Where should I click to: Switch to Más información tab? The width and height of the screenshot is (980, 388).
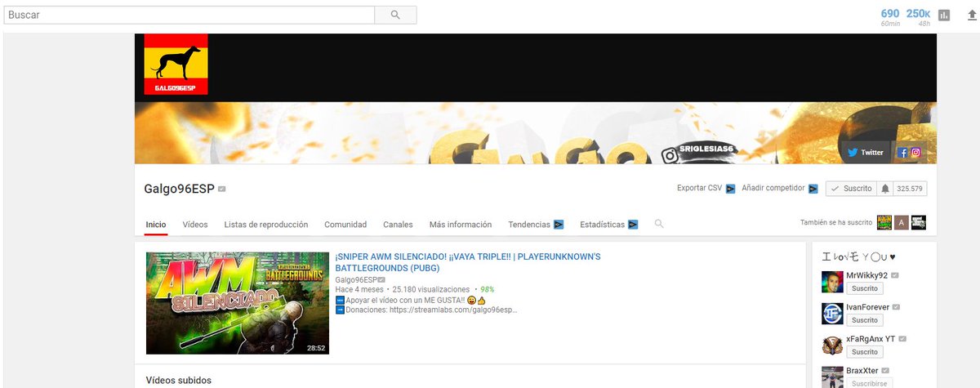pos(461,225)
